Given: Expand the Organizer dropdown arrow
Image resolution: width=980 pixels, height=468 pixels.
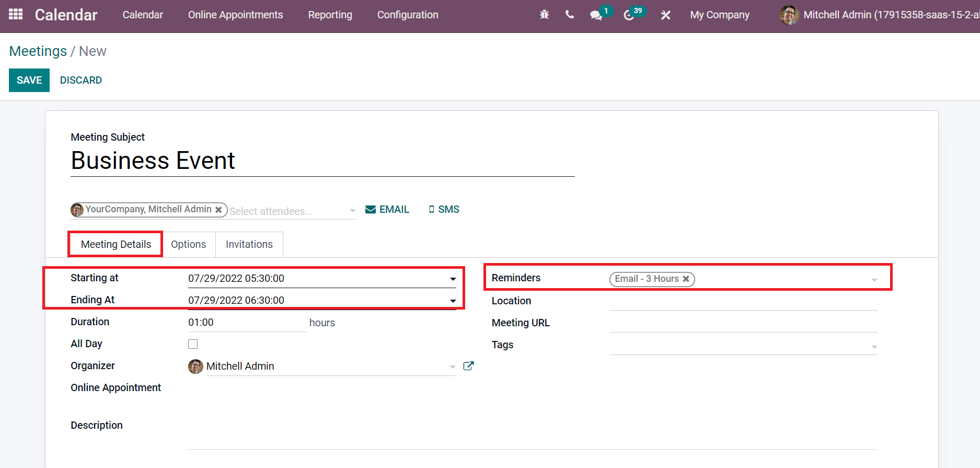Looking at the screenshot, I should click(x=452, y=367).
